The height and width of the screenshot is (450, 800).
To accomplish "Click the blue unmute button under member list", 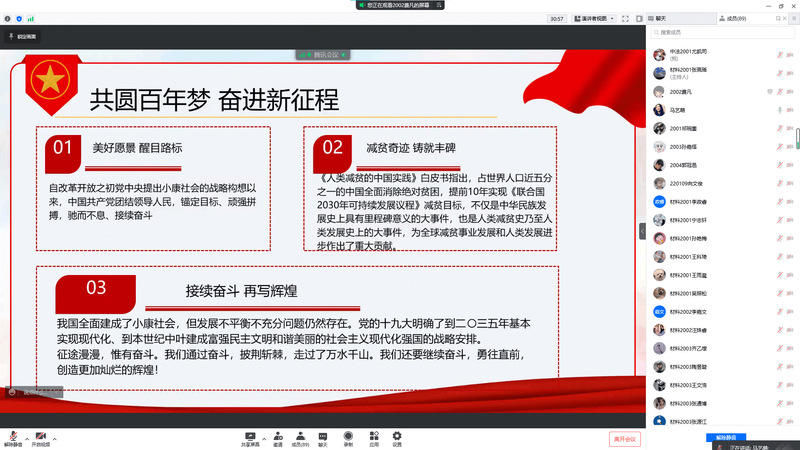I will (x=724, y=438).
